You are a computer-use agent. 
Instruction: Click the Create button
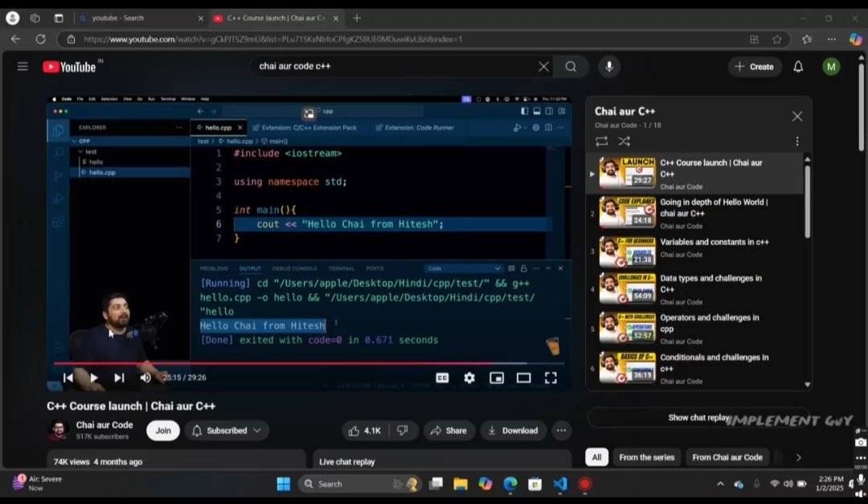754,67
